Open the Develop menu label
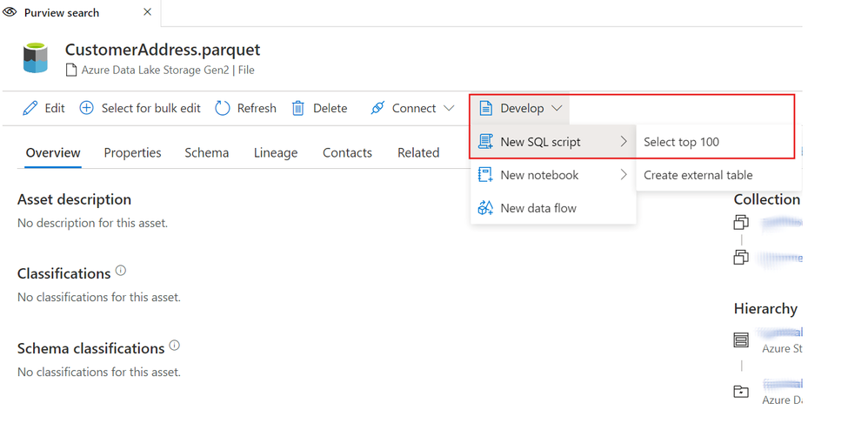The width and height of the screenshot is (868, 437). pos(522,108)
